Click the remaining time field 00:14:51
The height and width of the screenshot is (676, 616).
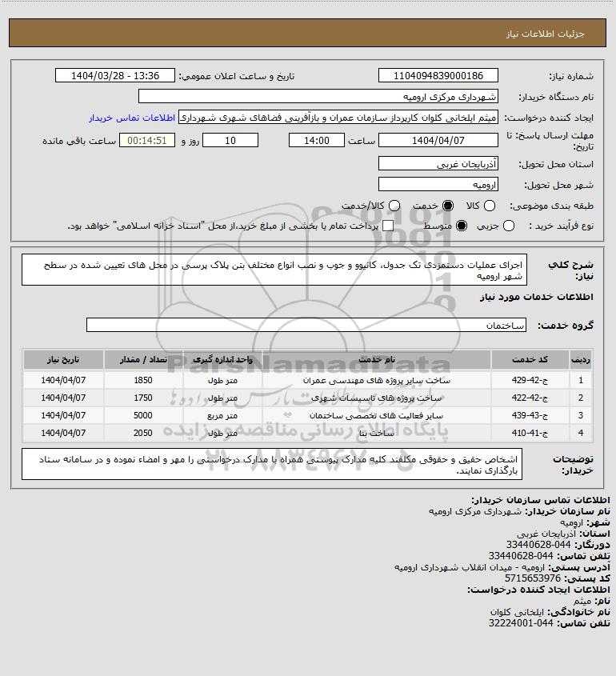tap(147, 140)
